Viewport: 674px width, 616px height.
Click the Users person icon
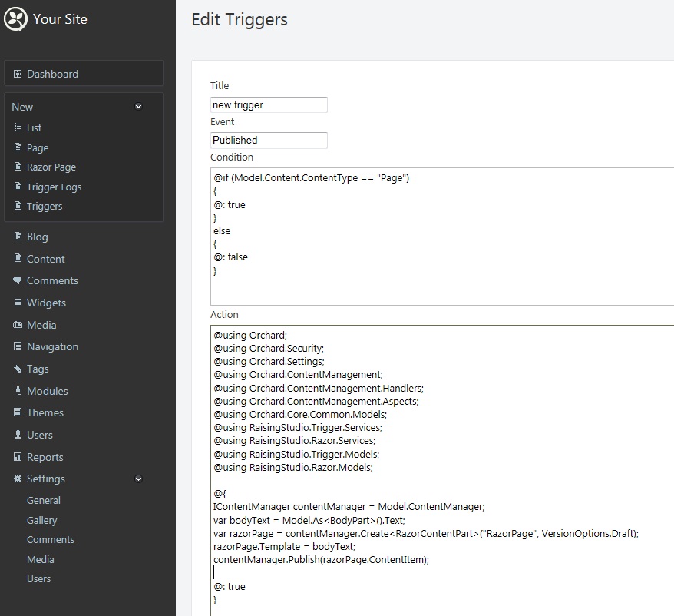pyautogui.click(x=18, y=435)
